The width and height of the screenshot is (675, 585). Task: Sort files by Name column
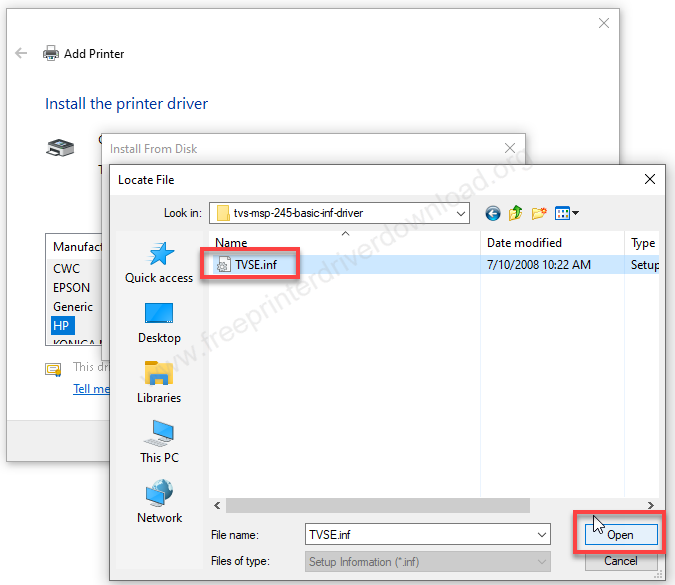tap(232, 243)
